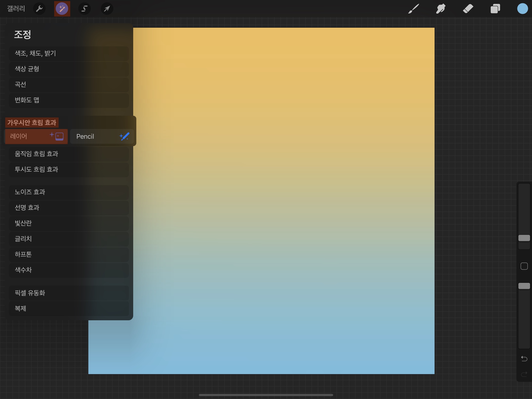Activate the Transform arrow tool
The width and height of the screenshot is (532, 399).
tap(107, 9)
